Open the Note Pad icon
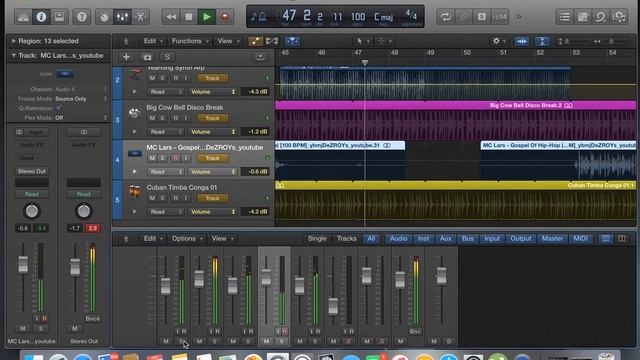Viewport: 640px width, 360px height. (x=583, y=17)
